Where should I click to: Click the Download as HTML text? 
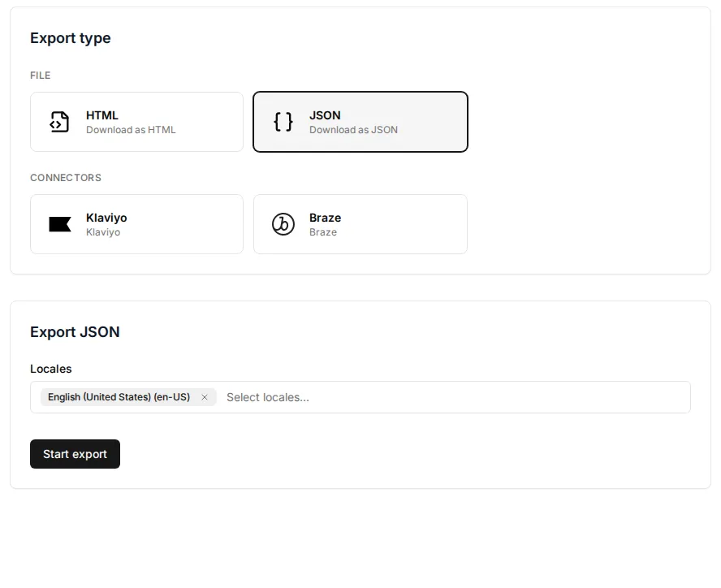131,130
